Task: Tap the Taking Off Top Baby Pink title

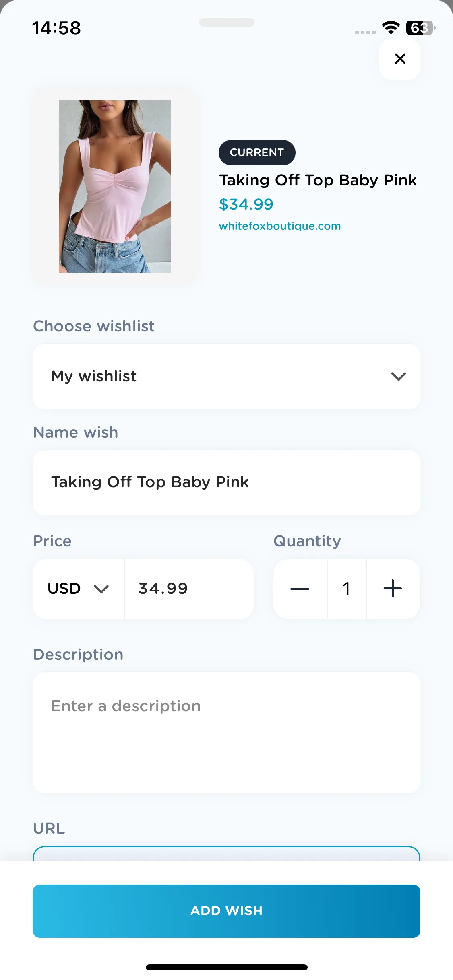Action: click(x=318, y=180)
